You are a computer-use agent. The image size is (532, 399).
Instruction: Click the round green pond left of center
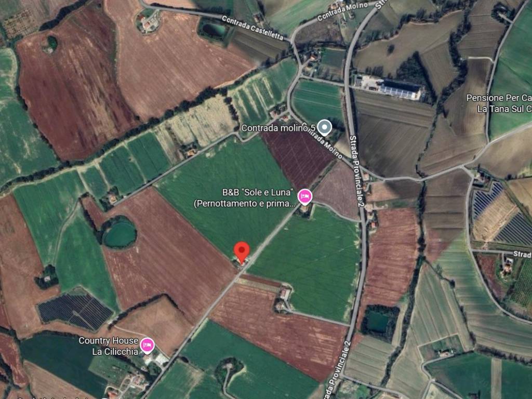pyautogui.click(x=119, y=234)
